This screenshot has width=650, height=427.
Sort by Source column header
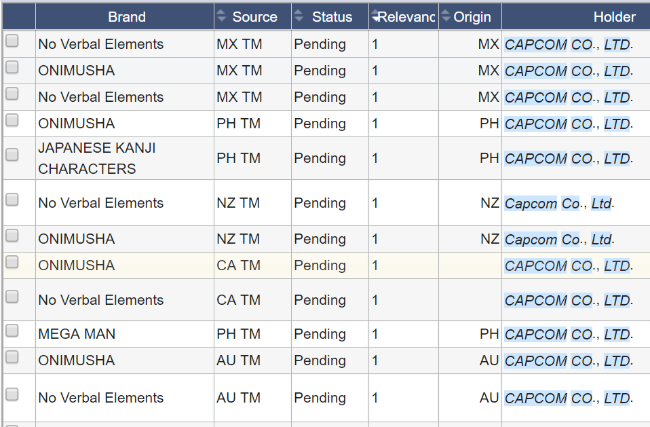(255, 17)
